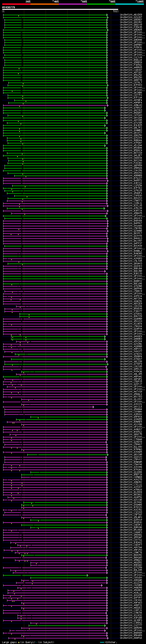Click the white query length bar under AV438779
The width and height of the screenshot is (146, 644).
[60, 9]
